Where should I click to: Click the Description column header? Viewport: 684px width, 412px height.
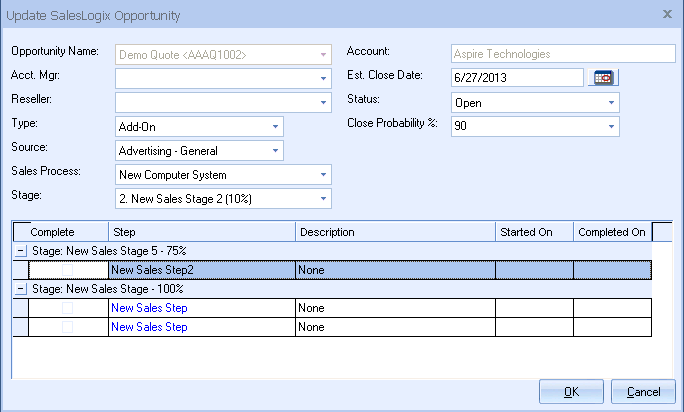(x=396, y=232)
